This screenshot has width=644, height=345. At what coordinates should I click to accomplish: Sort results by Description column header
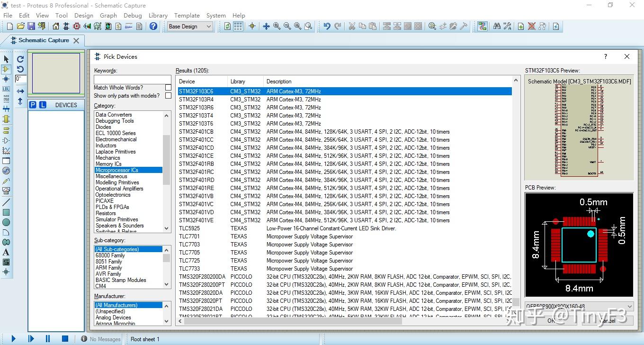(388, 82)
